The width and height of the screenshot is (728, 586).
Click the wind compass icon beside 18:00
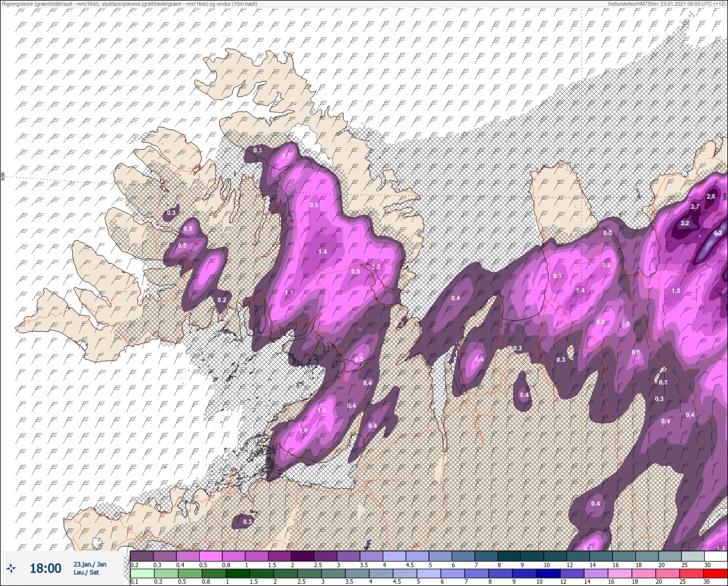coord(11,568)
